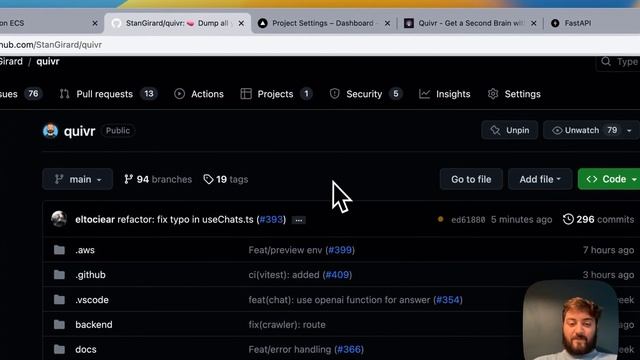This screenshot has width=640, height=360.
Task: Open repository Settings tab
Action: click(x=514, y=94)
